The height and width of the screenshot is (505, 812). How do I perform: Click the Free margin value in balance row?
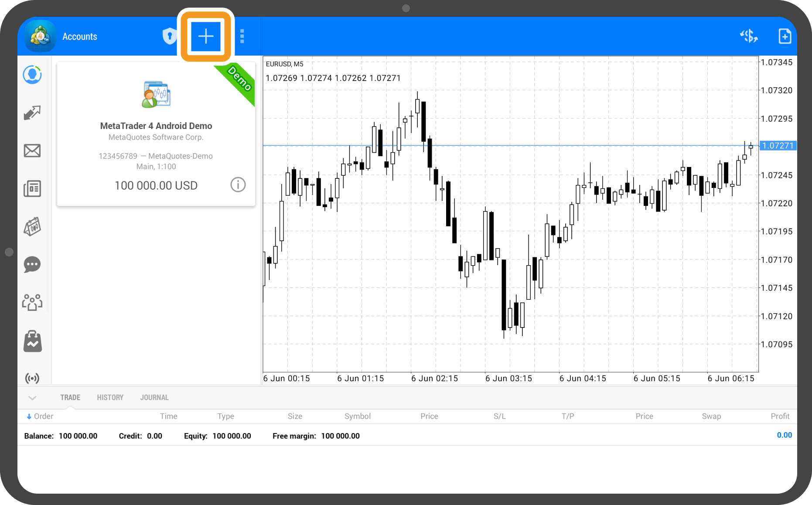(x=341, y=436)
